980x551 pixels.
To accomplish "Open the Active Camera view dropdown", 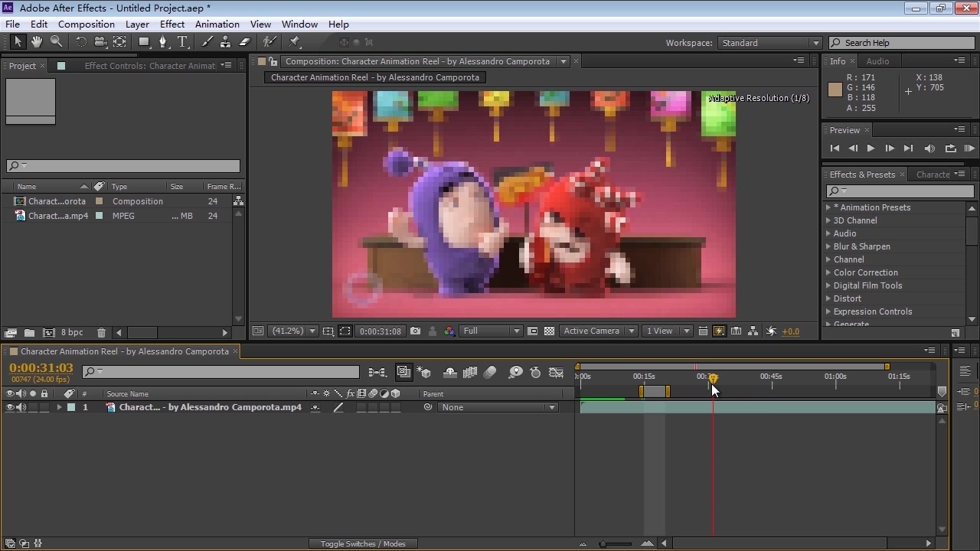I will (x=598, y=331).
